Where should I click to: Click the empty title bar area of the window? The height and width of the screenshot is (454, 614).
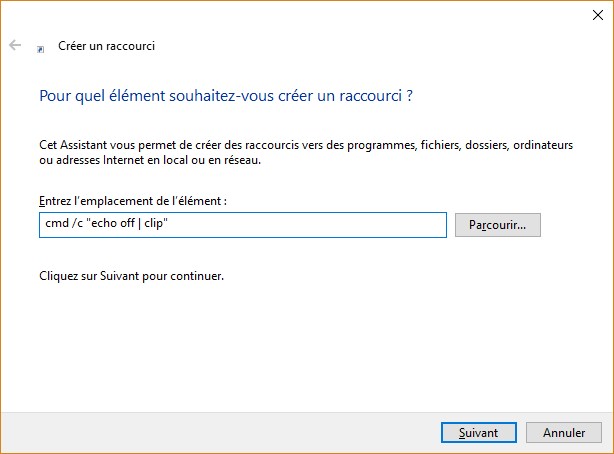[x=300, y=14]
